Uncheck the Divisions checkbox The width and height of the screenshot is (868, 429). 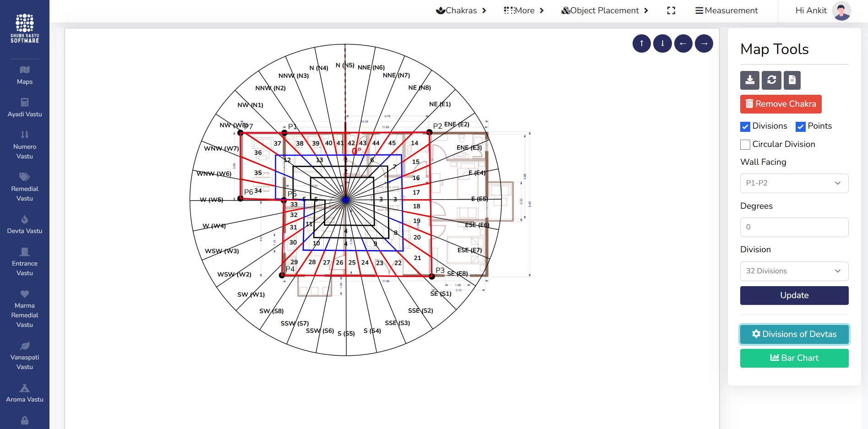pos(745,127)
